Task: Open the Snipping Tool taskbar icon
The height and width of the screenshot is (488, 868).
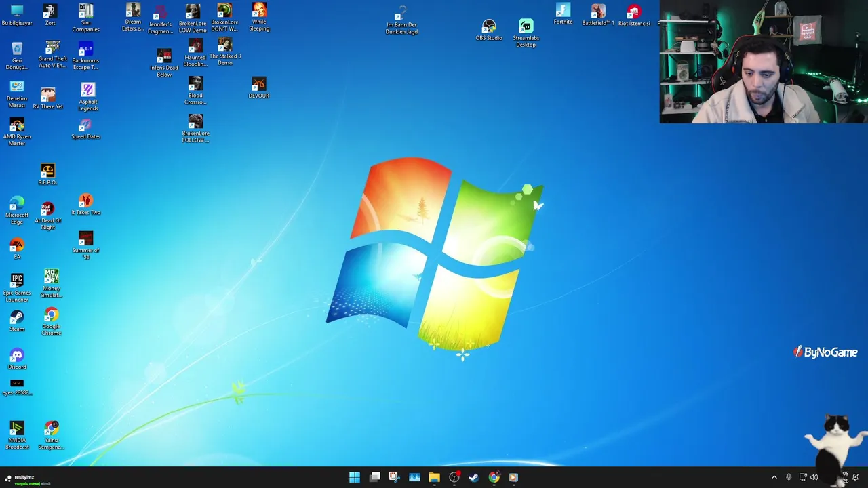Action: pyautogui.click(x=394, y=477)
